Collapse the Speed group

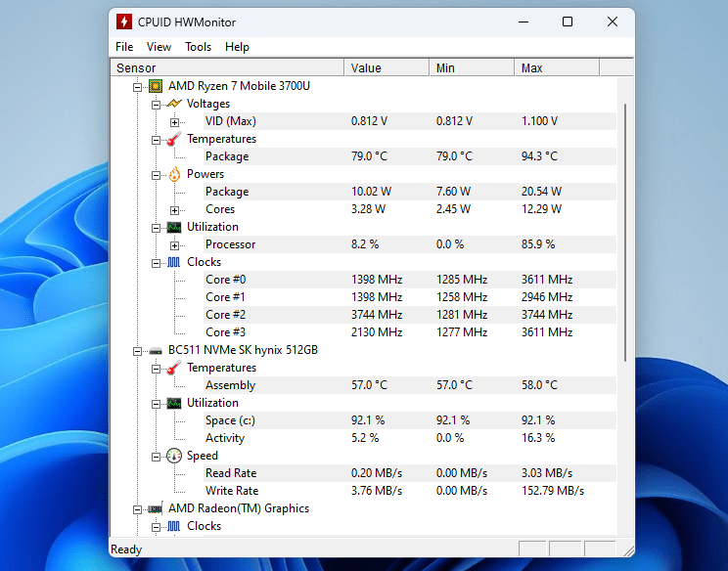[x=156, y=458]
